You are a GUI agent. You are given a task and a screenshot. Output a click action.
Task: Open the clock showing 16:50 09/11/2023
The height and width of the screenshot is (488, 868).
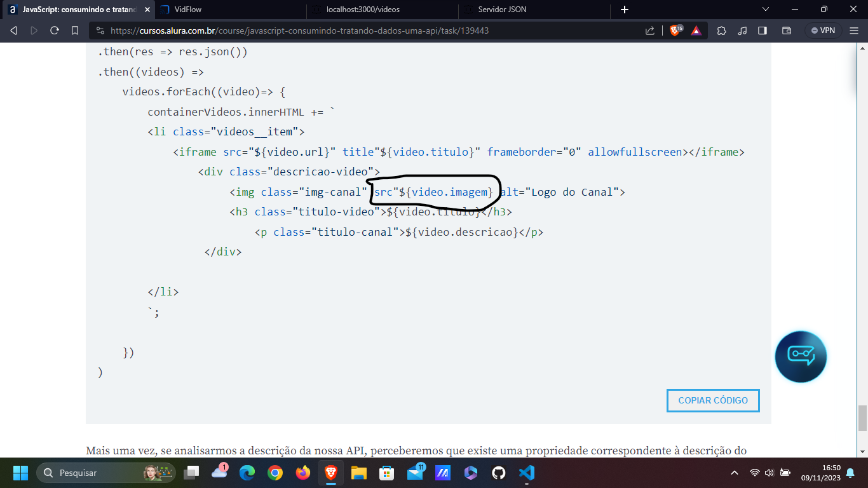[x=820, y=473]
